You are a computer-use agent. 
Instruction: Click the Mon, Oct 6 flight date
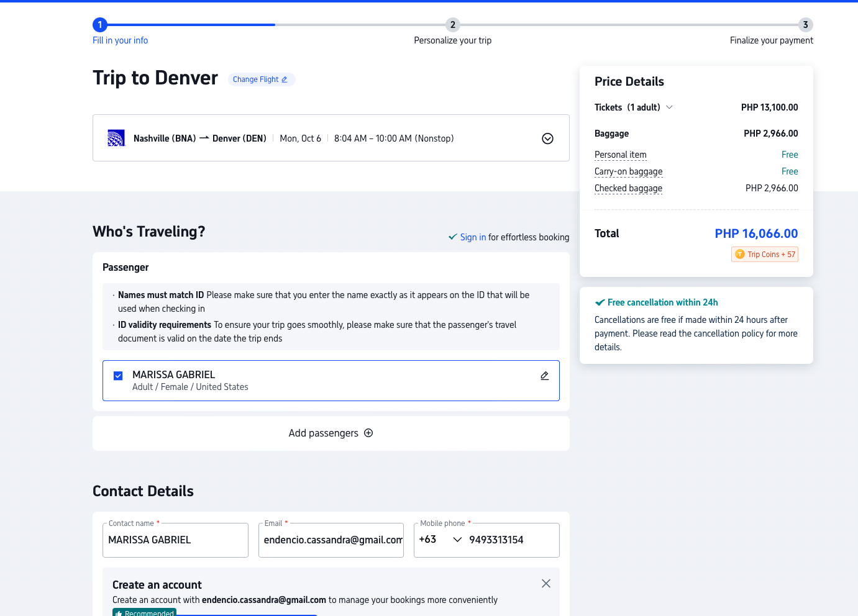tap(301, 138)
